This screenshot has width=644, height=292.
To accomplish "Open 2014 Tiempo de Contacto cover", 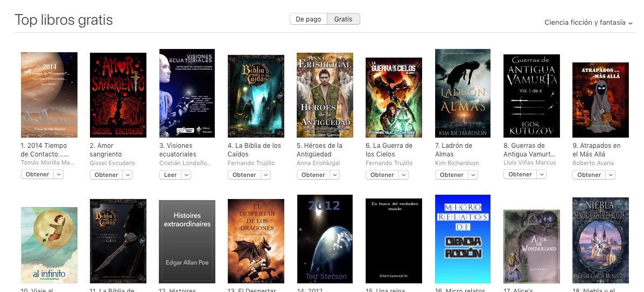I will pyautogui.click(x=50, y=95).
